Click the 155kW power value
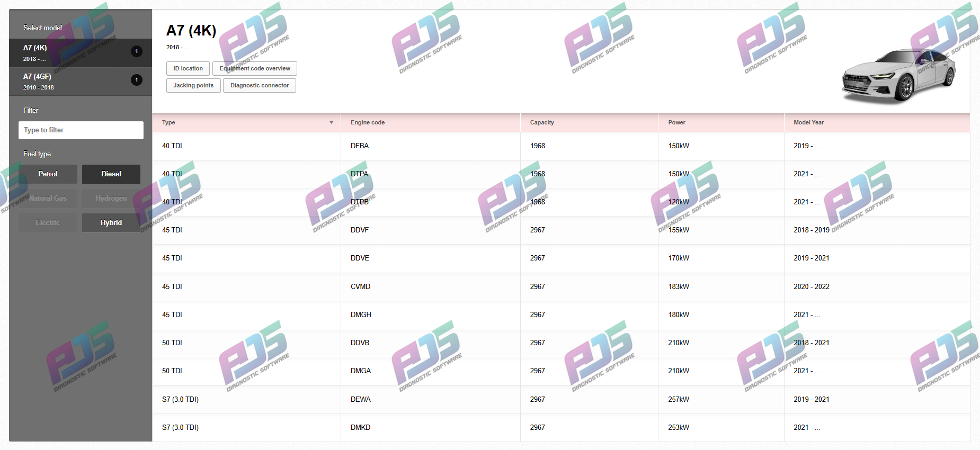Image resolution: width=980 pixels, height=450 pixels. (679, 230)
